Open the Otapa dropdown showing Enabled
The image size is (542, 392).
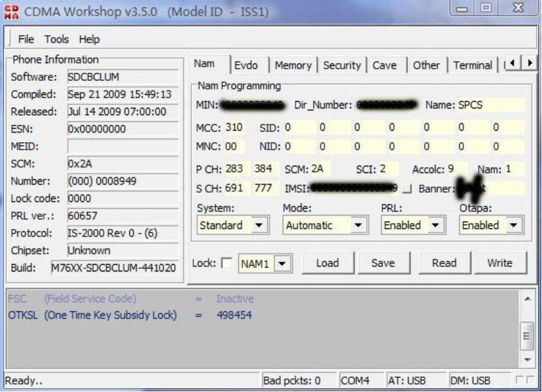click(x=492, y=226)
